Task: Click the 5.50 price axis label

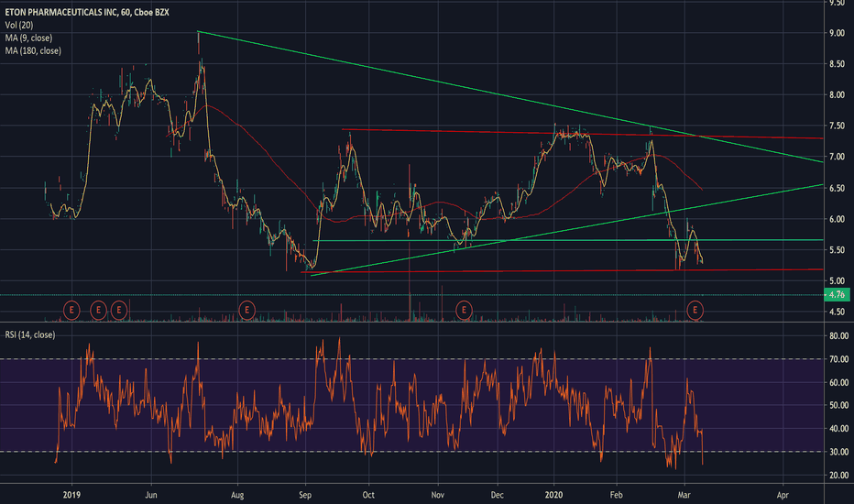Action: pyautogui.click(x=838, y=249)
